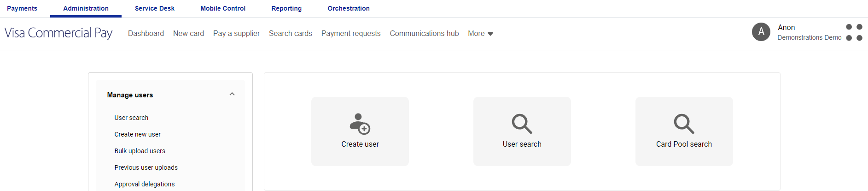View Previous user uploads

click(x=146, y=167)
